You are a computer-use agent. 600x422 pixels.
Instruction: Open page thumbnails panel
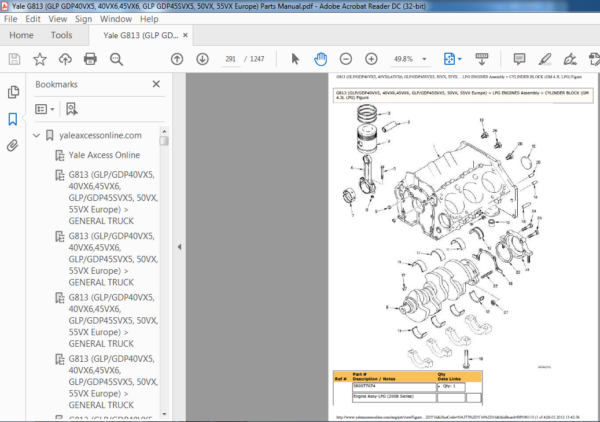pyautogui.click(x=13, y=92)
